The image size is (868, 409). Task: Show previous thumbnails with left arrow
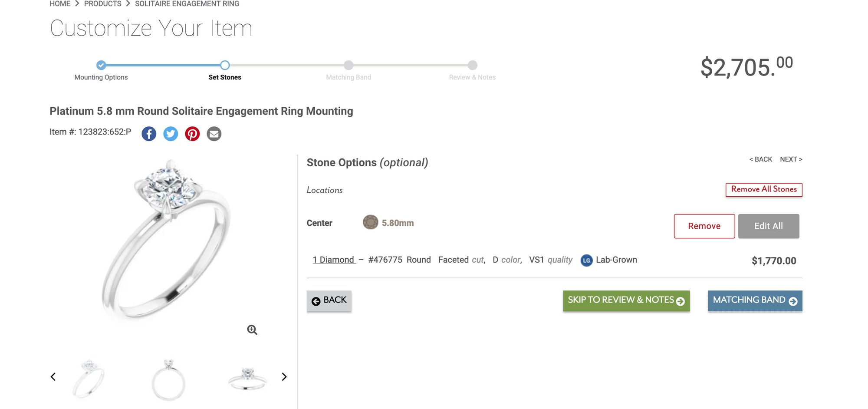pyautogui.click(x=53, y=376)
